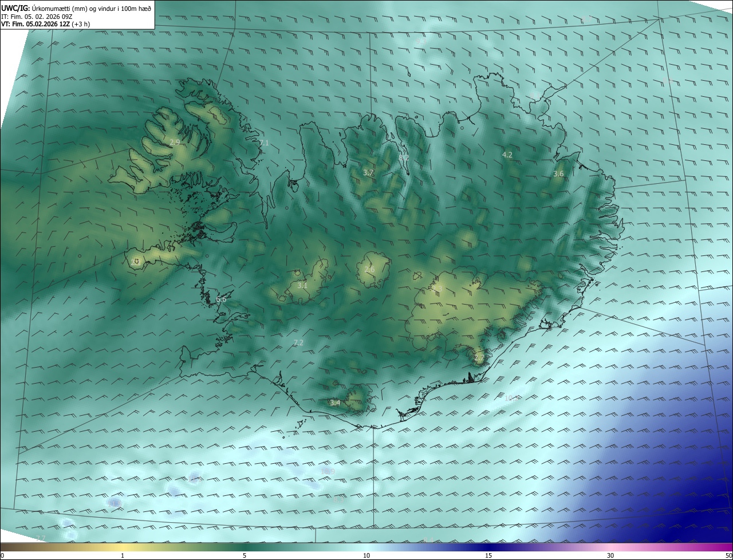Select the 3.1 value label
Viewport: 733px width, 560px height.
302,285
